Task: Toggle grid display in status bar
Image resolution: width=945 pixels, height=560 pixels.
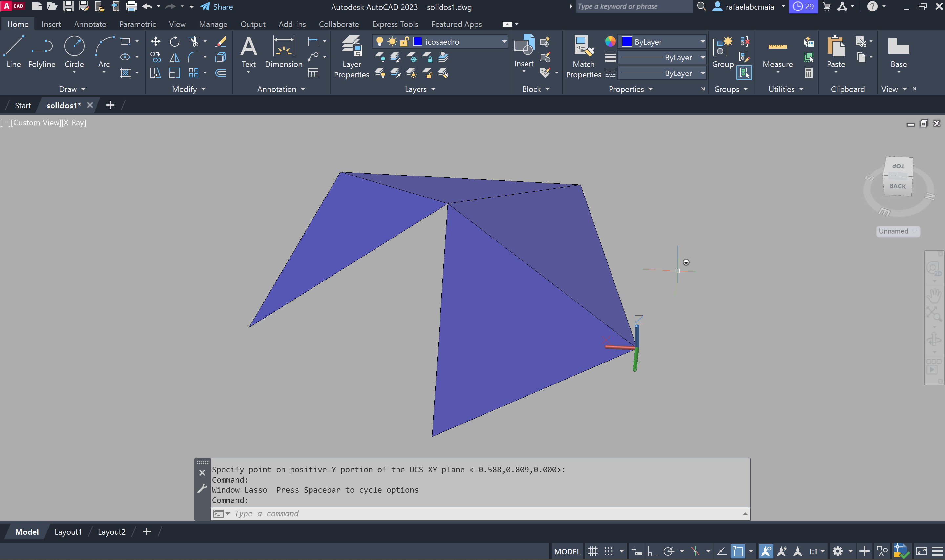Action: [592, 551]
